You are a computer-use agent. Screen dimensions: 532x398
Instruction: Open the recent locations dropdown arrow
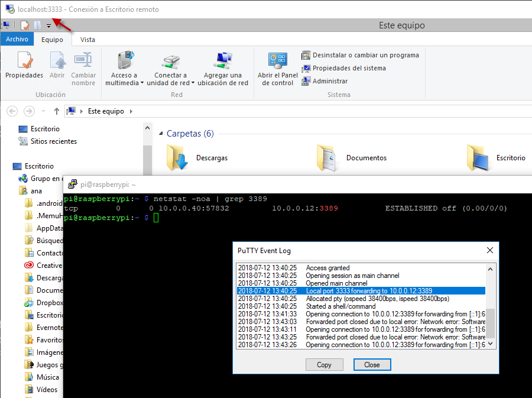43,111
